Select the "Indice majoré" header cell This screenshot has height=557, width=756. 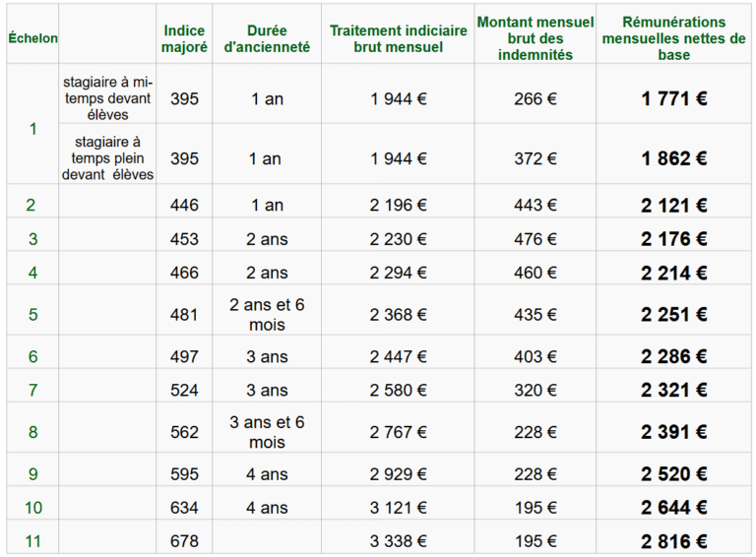tap(184, 38)
